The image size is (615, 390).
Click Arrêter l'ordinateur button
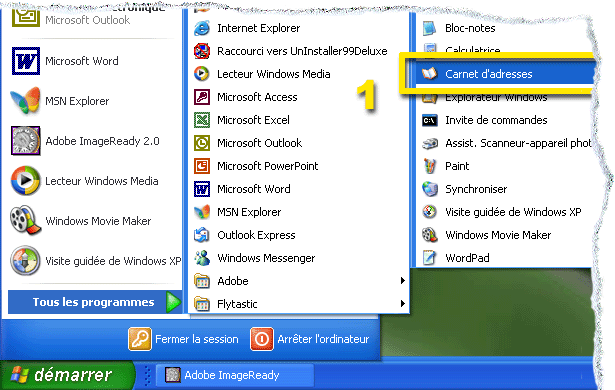(310, 339)
